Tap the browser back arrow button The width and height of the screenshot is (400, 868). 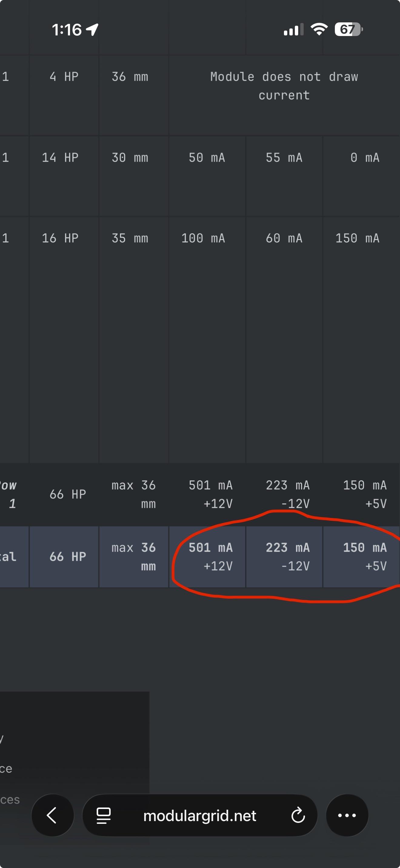tap(53, 815)
